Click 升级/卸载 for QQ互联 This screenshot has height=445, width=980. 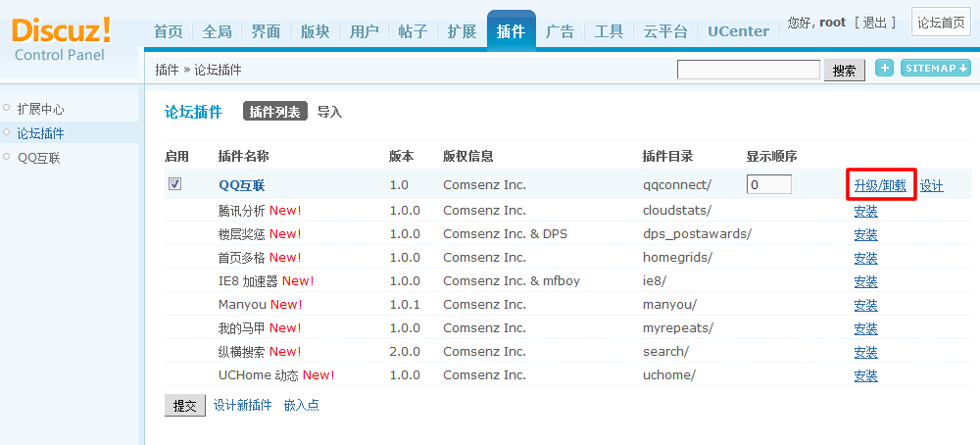[880, 185]
